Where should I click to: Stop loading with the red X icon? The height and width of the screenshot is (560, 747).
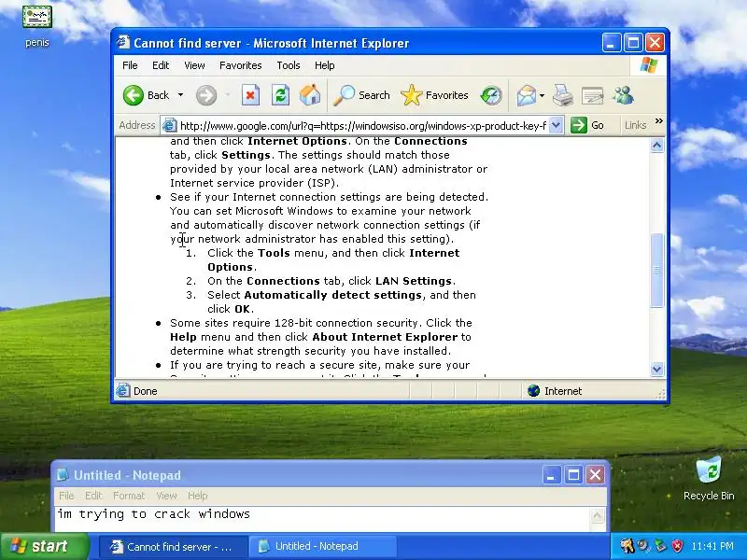[x=250, y=95]
